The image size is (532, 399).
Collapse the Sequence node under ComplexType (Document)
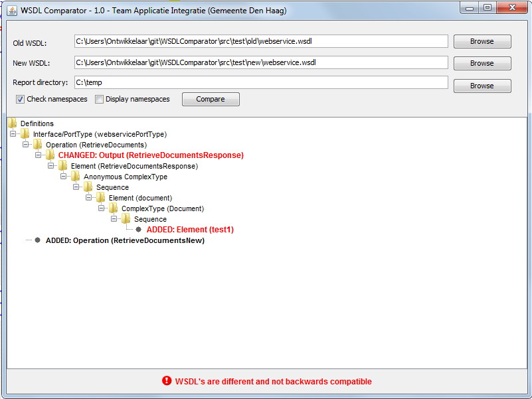pyautogui.click(x=115, y=218)
